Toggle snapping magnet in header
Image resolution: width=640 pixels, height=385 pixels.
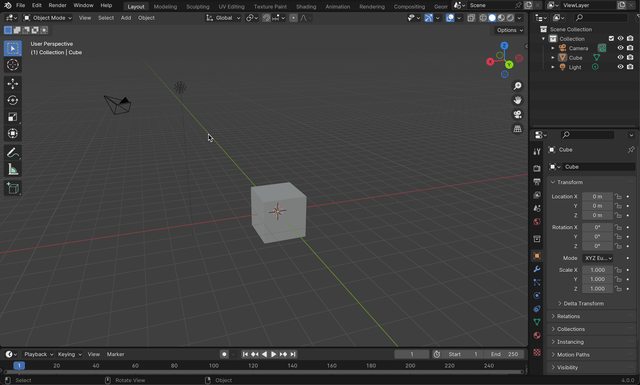(x=266, y=18)
